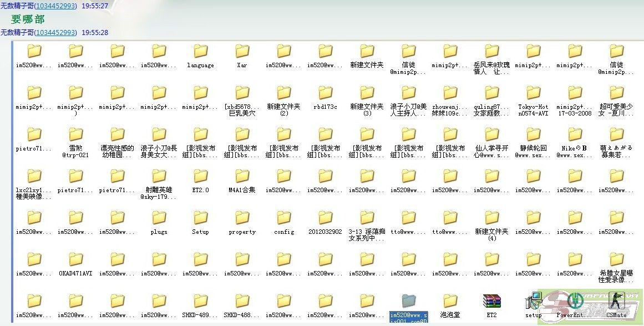Open the Xar folder

[242, 52]
